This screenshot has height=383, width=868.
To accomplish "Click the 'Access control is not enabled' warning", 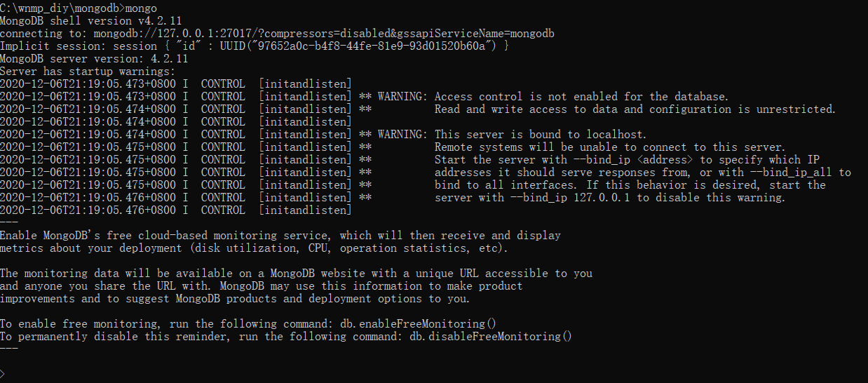I will click(581, 97).
